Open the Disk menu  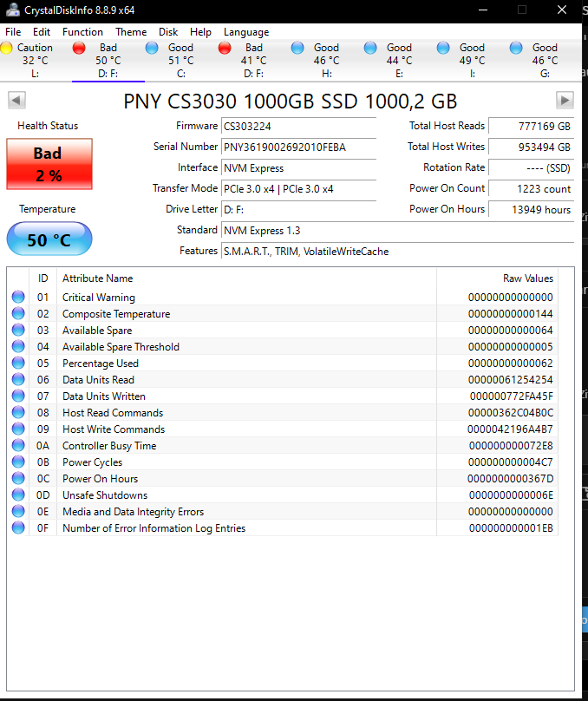pos(168,32)
